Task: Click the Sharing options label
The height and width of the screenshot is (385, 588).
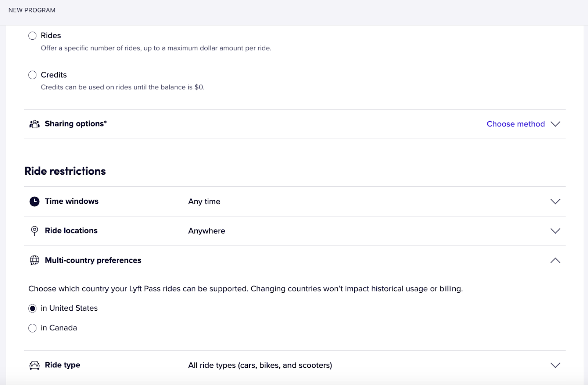Action: point(75,124)
